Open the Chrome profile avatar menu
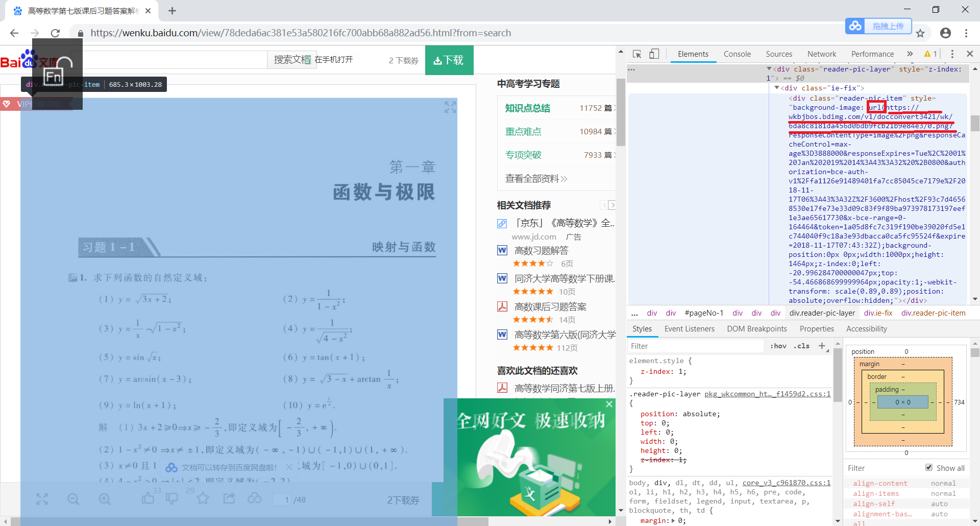This screenshot has height=526, width=980. (945, 33)
